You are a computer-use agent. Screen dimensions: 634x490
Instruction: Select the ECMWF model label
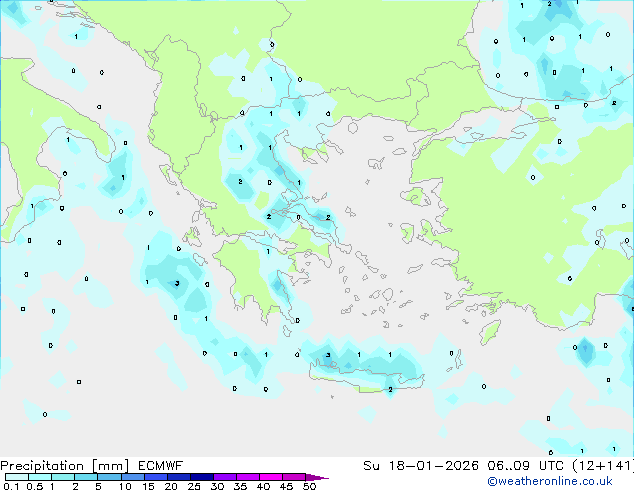pos(161,465)
